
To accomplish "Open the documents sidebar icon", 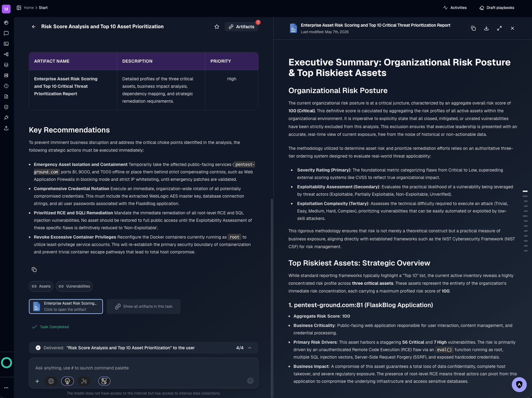I will (6, 96).
